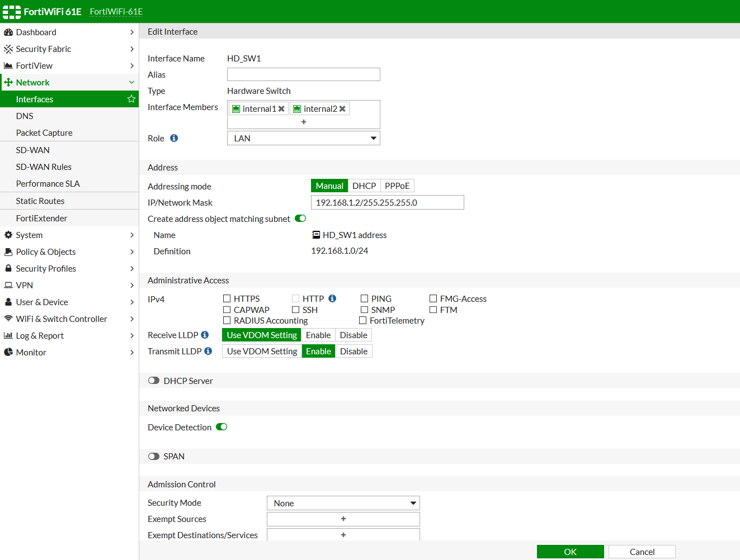Click the FortiView sidebar icon
Image resolution: width=740 pixels, height=560 pixels.
coord(8,65)
